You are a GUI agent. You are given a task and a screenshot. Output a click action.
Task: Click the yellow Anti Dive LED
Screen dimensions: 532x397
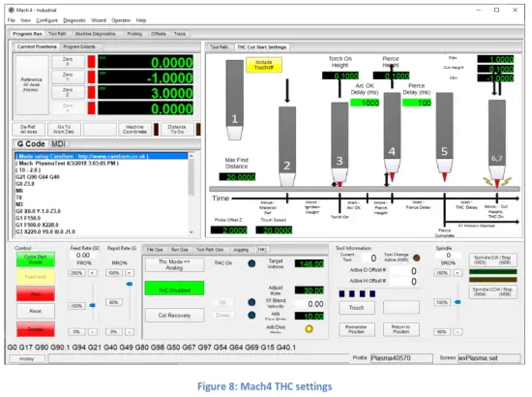point(309,328)
